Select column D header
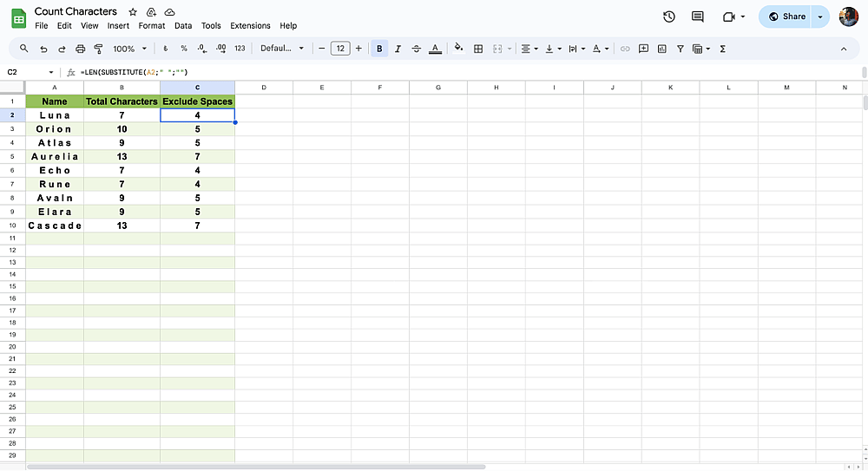The width and height of the screenshot is (868, 471). click(x=264, y=88)
